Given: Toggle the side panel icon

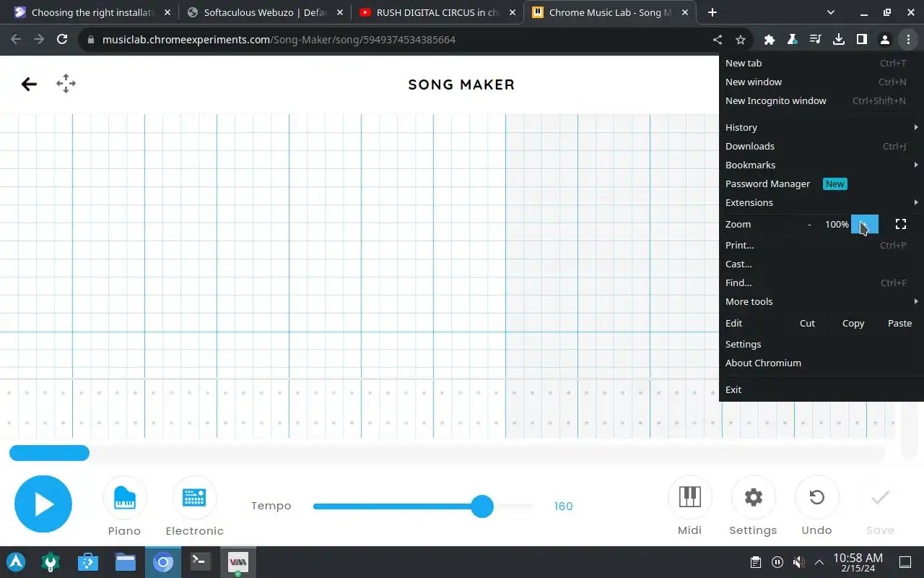Looking at the screenshot, I should pyautogui.click(x=861, y=40).
